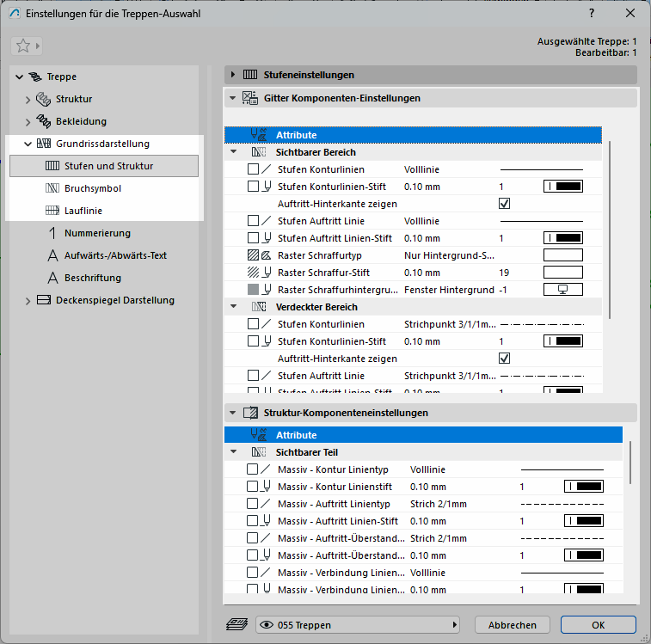Image resolution: width=651 pixels, height=644 pixels.
Task: Select the Lauflinie icon entry
Action: coord(51,211)
